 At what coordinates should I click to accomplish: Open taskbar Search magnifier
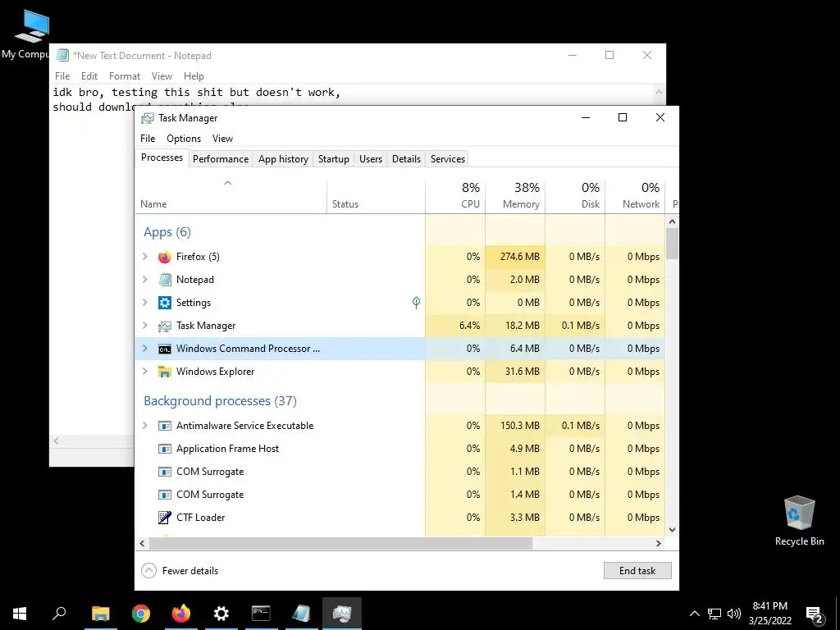59,614
